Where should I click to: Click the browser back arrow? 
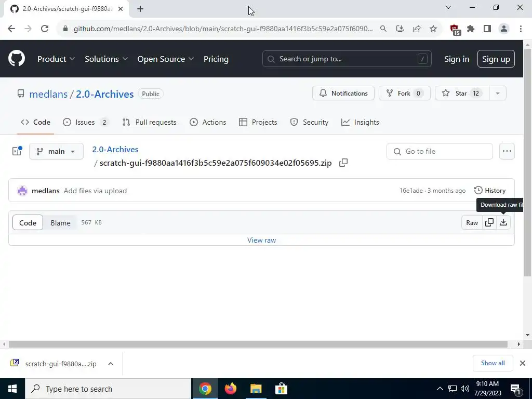(x=11, y=29)
